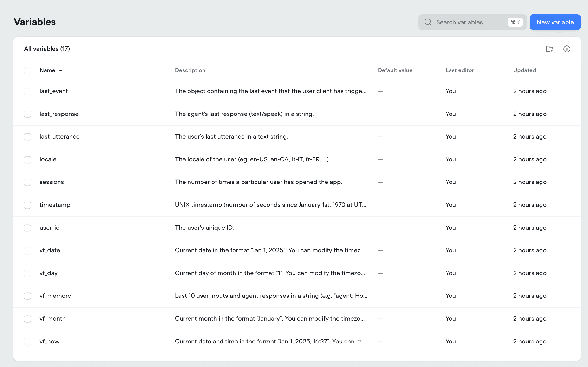Check the vf_memory row checkbox
The height and width of the screenshot is (367, 588).
click(x=27, y=296)
